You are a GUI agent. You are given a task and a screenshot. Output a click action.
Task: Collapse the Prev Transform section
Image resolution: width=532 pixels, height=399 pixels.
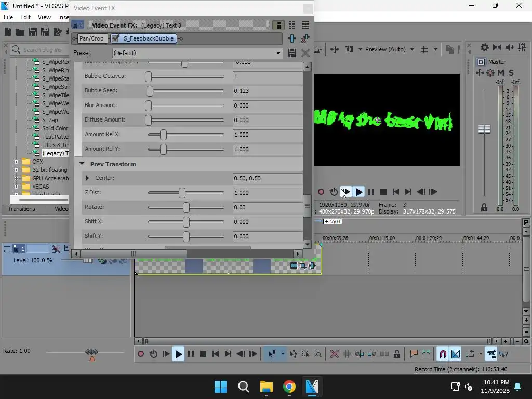click(x=82, y=164)
